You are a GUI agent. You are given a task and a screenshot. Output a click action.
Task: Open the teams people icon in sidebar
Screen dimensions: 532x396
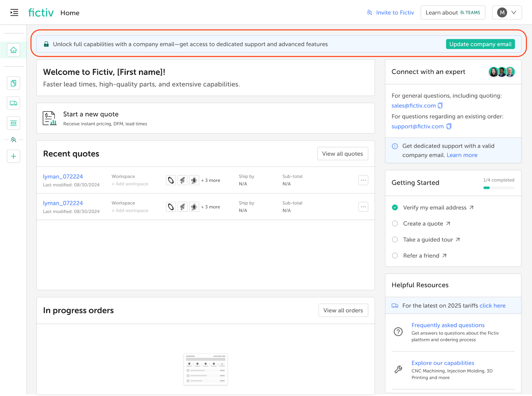(13, 140)
